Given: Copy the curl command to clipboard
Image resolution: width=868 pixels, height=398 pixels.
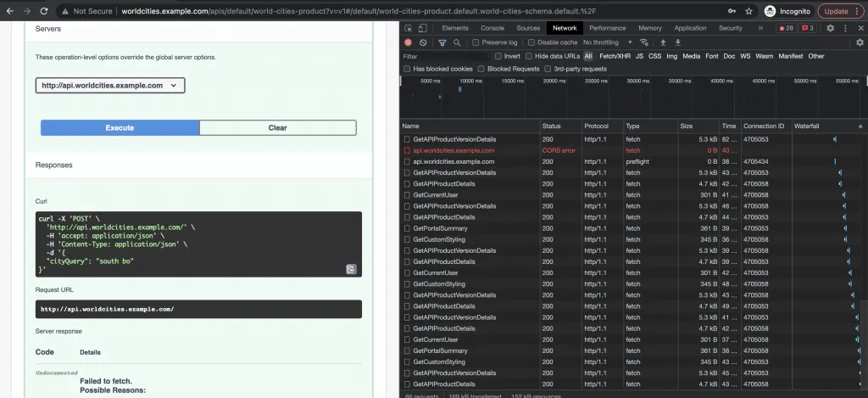Looking at the screenshot, I should (x=351, y=269).
